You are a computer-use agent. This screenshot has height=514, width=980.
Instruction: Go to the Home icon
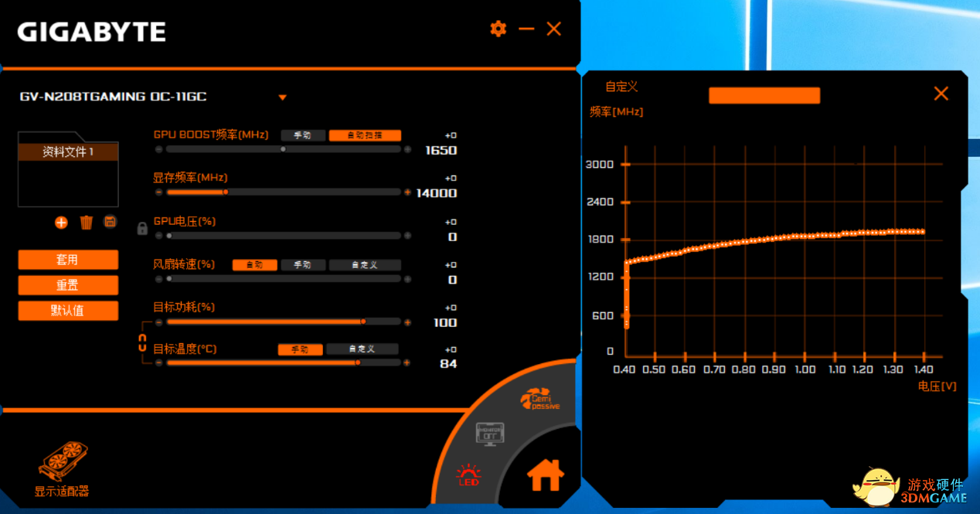546,475
